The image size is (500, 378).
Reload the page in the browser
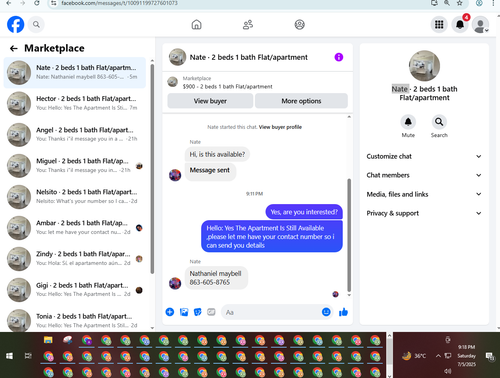tap(37, 3)
